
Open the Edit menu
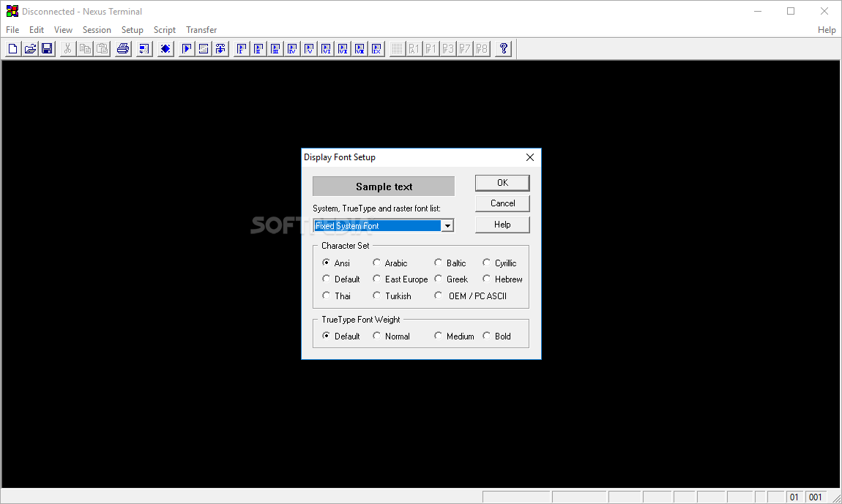point(37,29)
